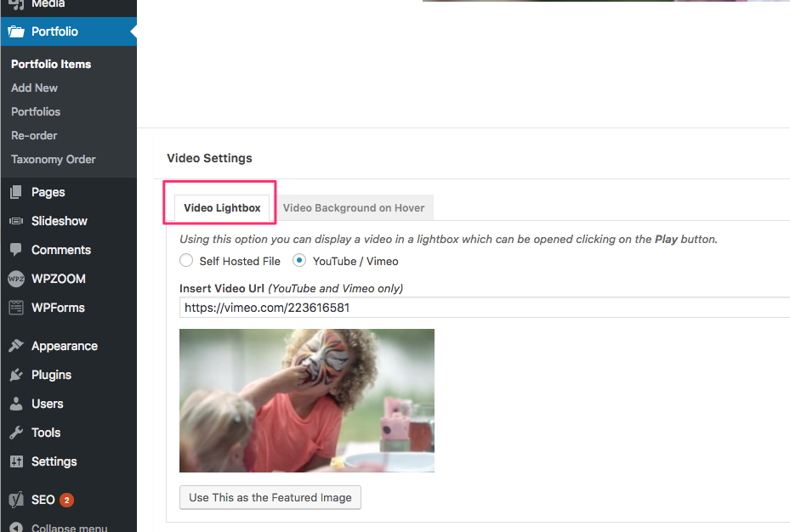Click the Slideshow icon in sidebar
The width and height of the screenshot is (790, 532).
point(16,221)
